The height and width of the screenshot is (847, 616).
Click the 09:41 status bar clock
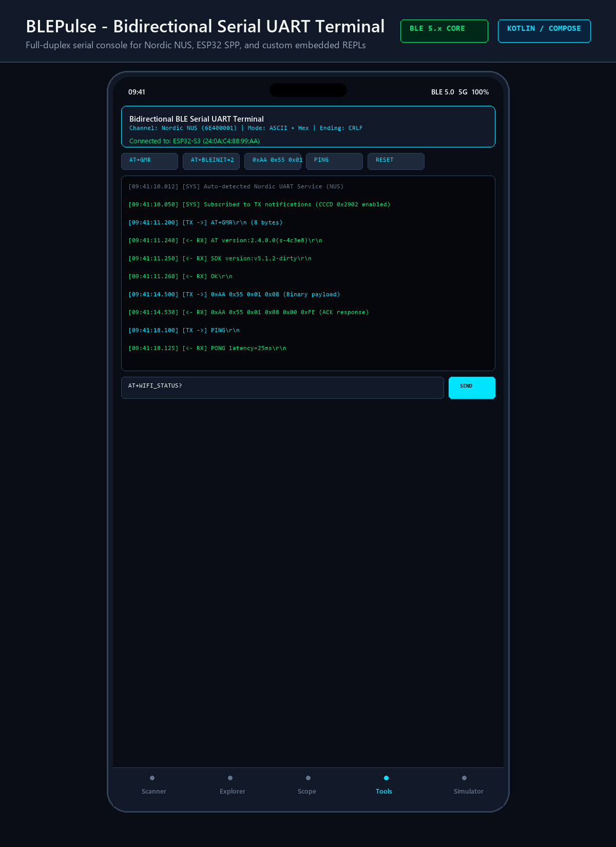pos(137,92)
